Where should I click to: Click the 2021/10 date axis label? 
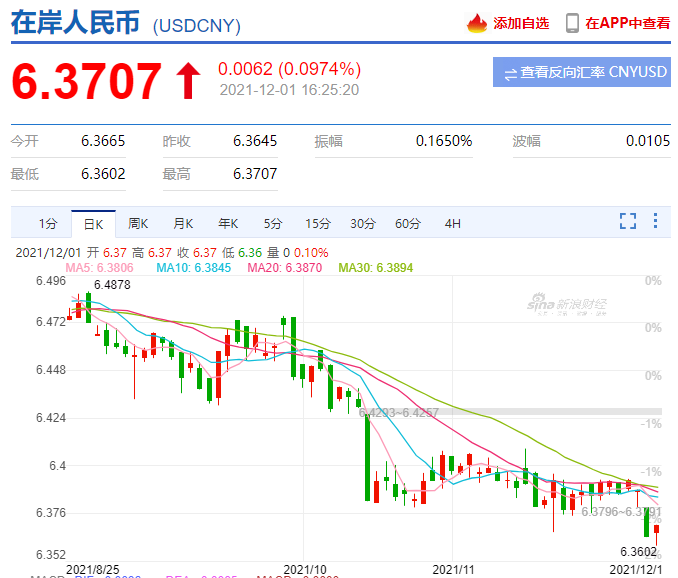305,569
